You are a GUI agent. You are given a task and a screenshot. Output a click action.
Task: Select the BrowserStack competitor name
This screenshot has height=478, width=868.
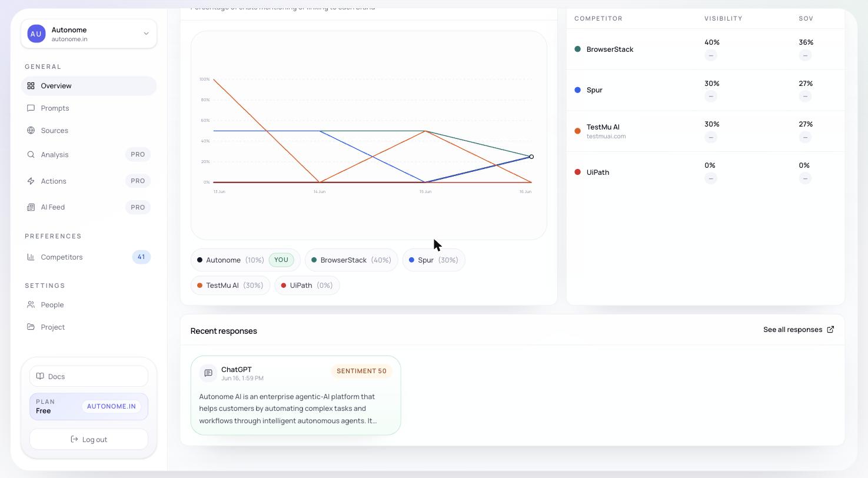[x=610, y=49]
